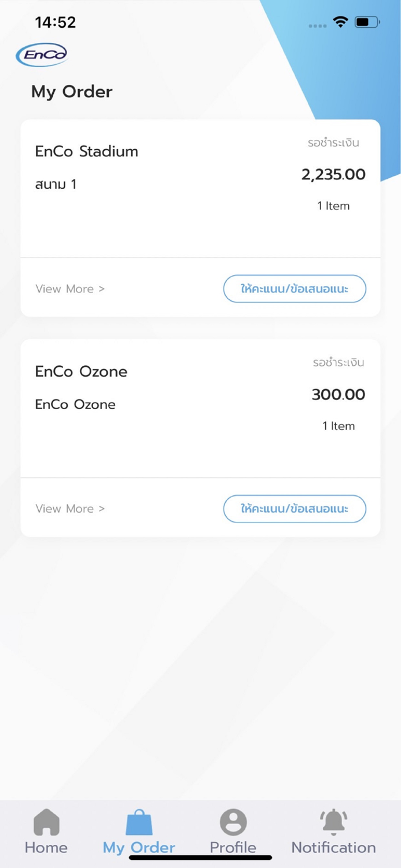Tap ให้คะแนน/ข้อเสนอแนะ on EnCo Stadium order
The height and width of the screenshot is (868, 401).
click(295, 289)
